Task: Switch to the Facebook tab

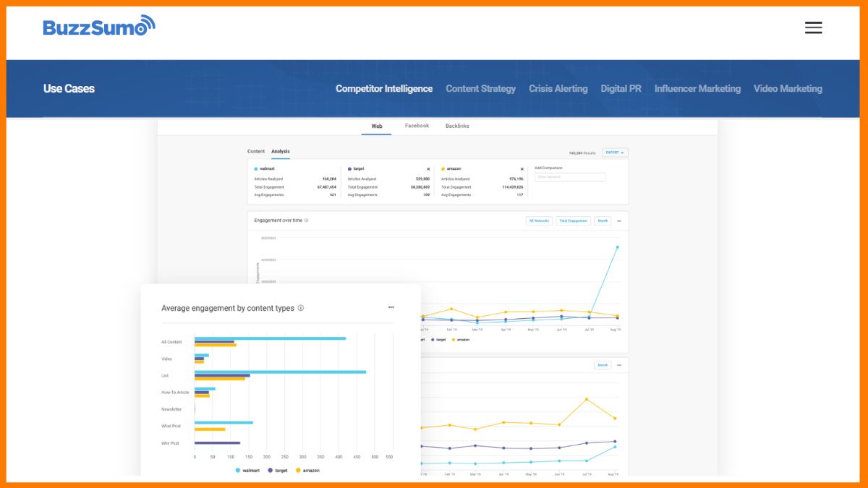Action: point(417,126)
